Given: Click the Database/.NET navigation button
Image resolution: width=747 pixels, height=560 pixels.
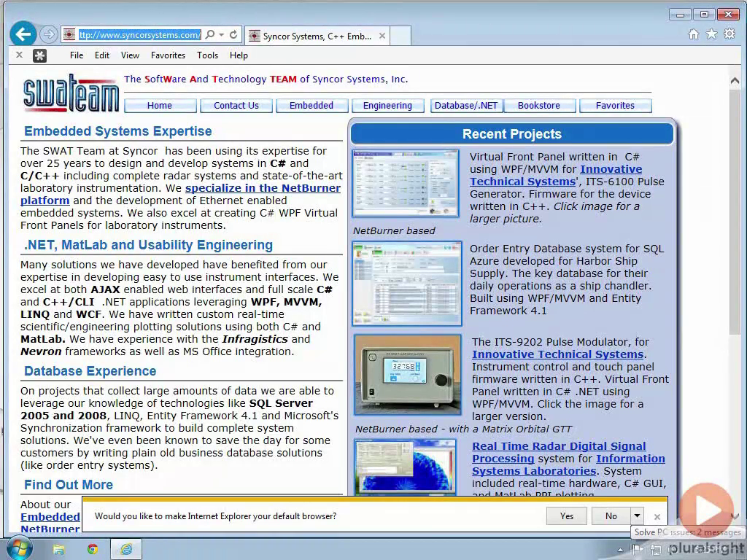Looking at the screenshot, I should click(466, 105).
